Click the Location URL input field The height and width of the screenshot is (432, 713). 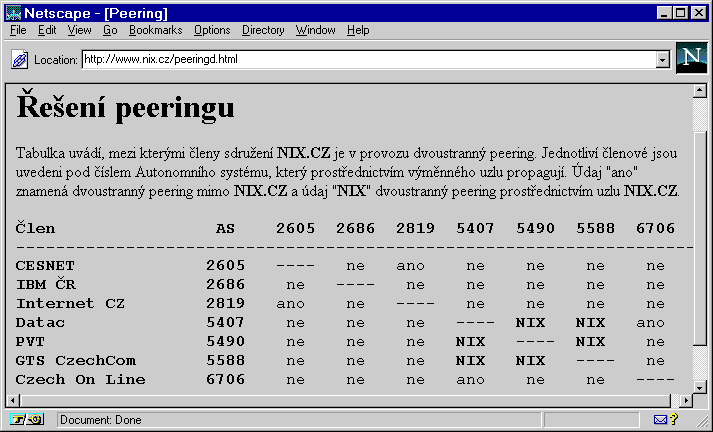pyautogui.click(x=369, y=60)
